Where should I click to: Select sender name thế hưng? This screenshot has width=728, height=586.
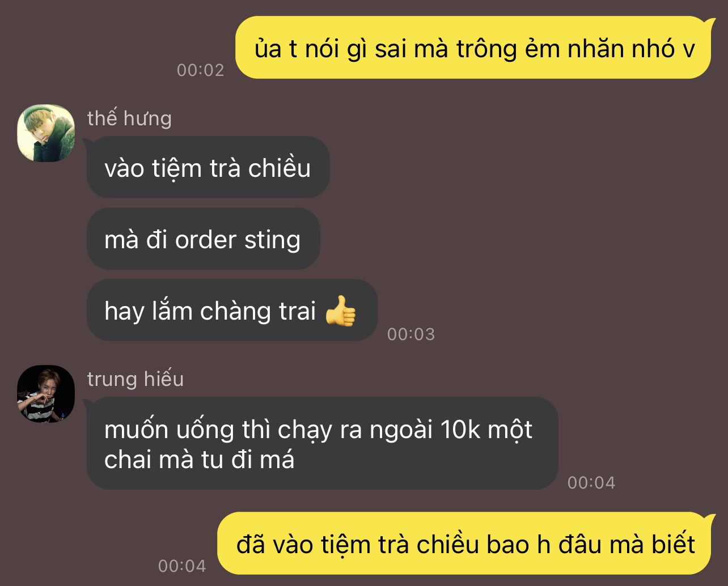coord(129,118)
